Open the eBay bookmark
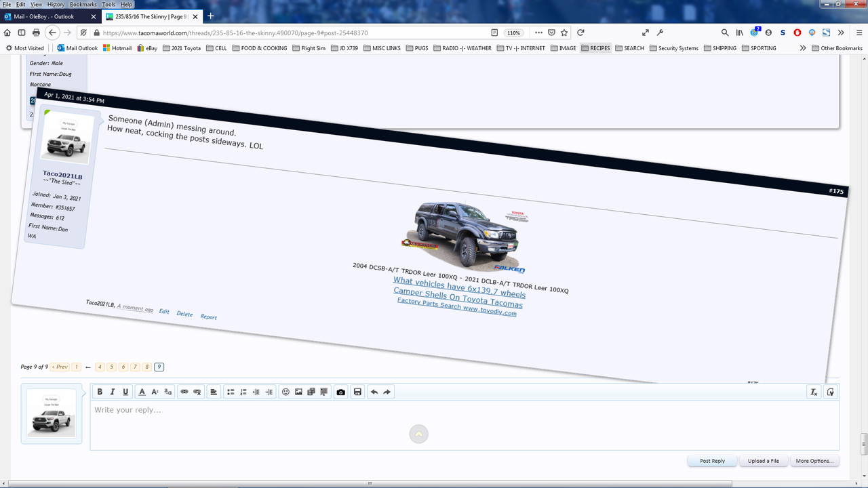868x488 pixels. point(147,48)
